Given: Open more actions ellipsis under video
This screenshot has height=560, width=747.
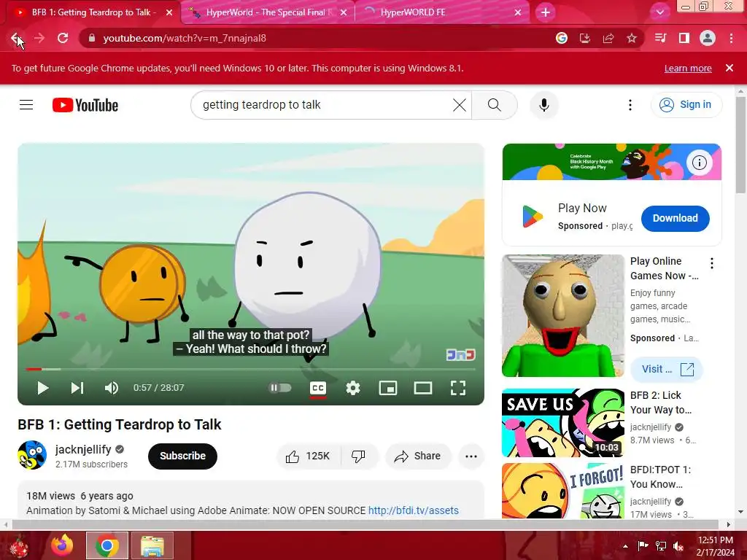Looking at the screenshot, I should point(471,456).
